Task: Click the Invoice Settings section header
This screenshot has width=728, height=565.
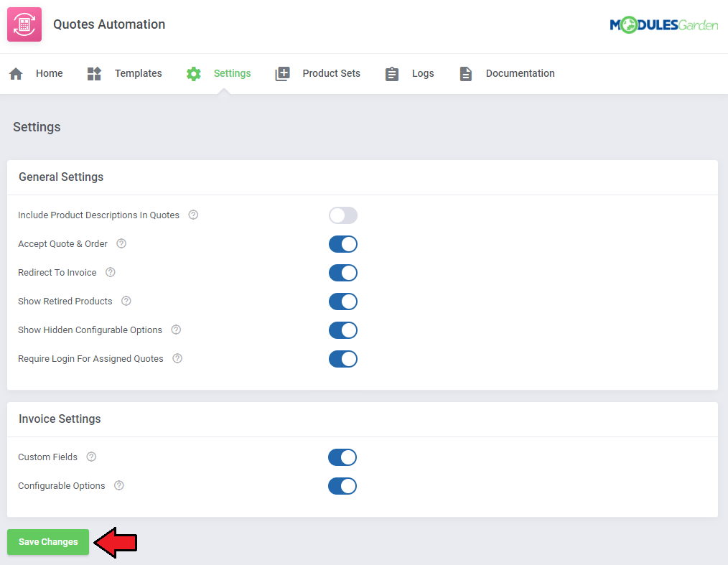Action: click(x=60, y=419)
